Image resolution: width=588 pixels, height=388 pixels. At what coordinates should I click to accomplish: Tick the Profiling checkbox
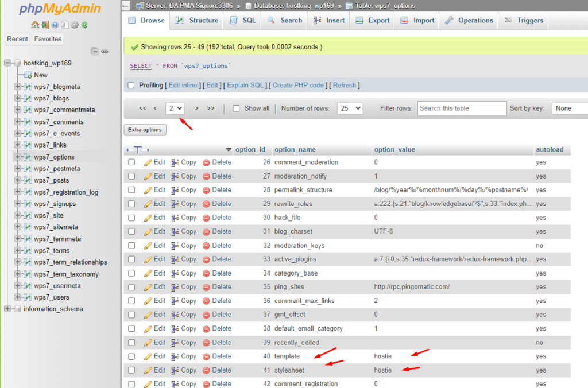tap(131, 86)
